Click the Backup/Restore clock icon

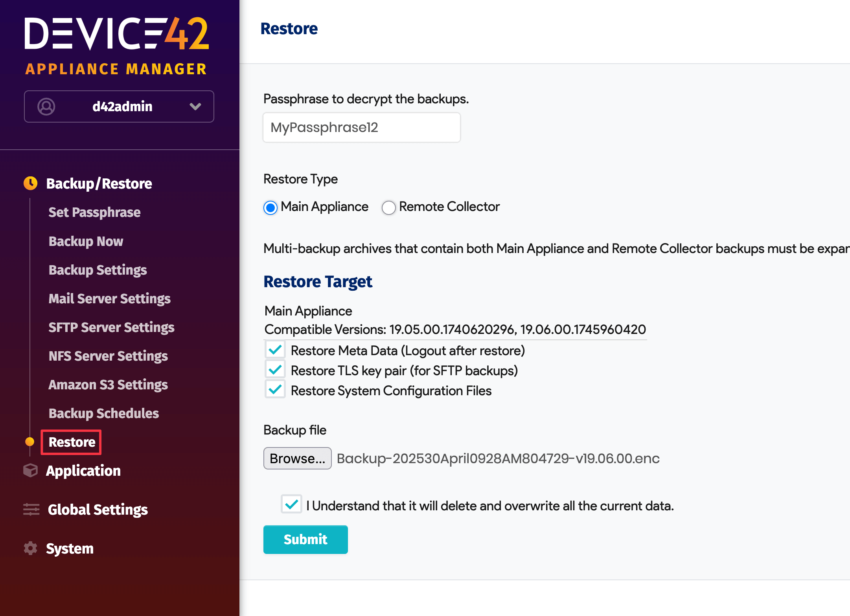(31, 183)
